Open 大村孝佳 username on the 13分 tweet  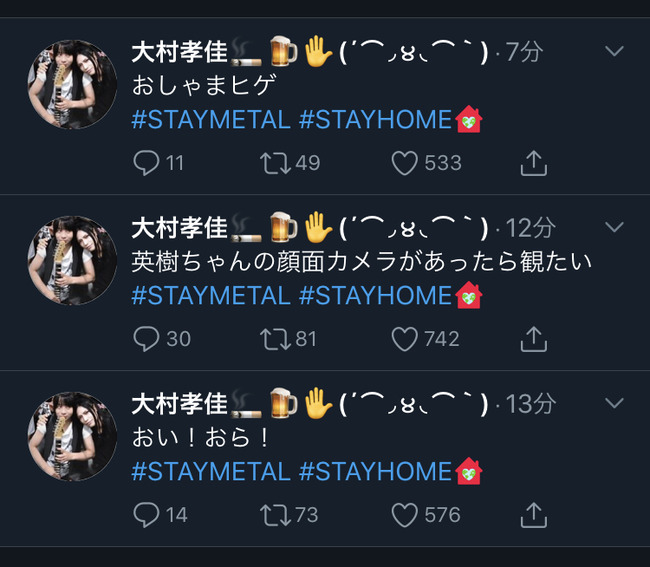pyautogui.click(x=179, y=404)
